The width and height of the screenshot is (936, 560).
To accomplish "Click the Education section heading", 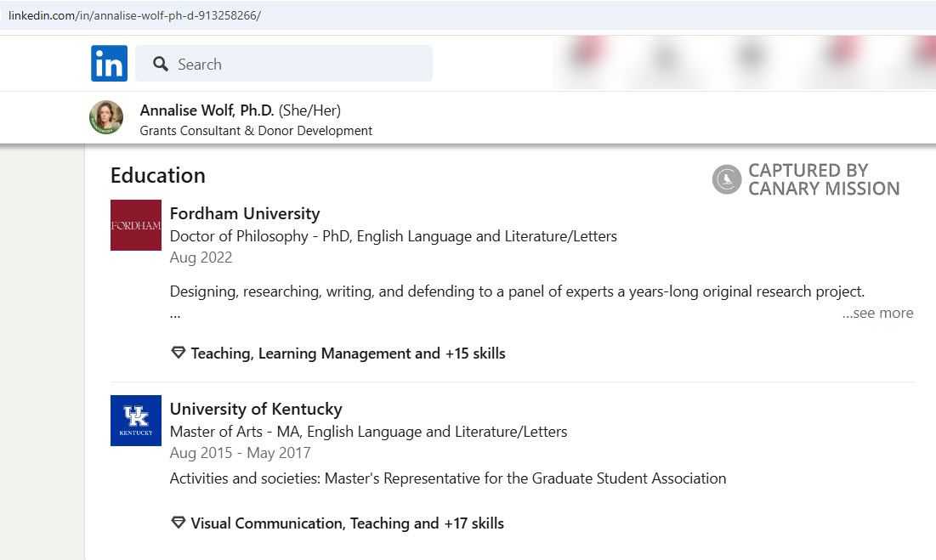I will click(x=156, y=175).
